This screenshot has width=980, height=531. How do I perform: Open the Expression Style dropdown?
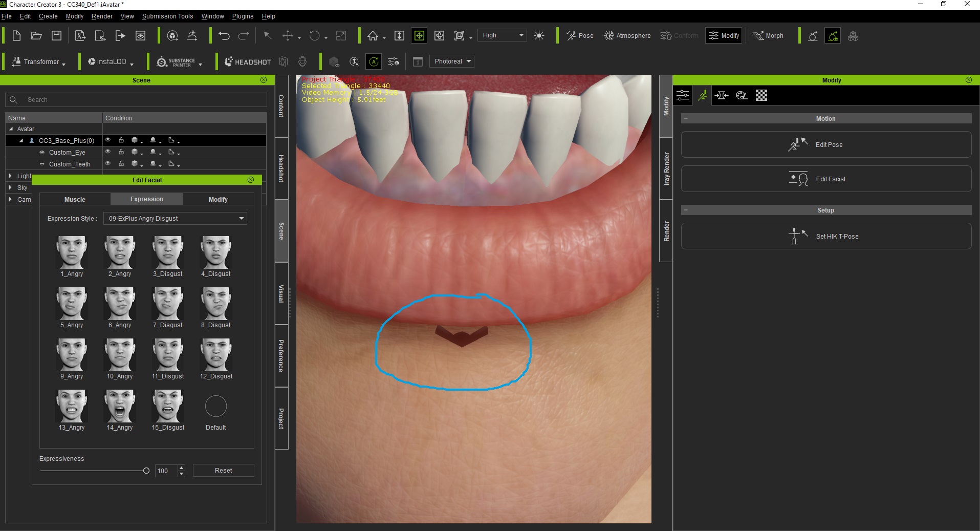[x=175, y=219]
